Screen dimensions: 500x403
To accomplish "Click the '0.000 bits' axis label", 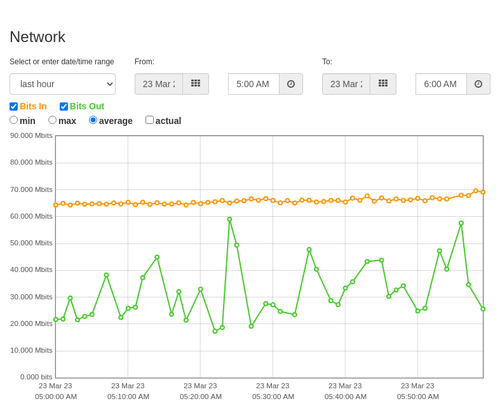I will (36, 377).
